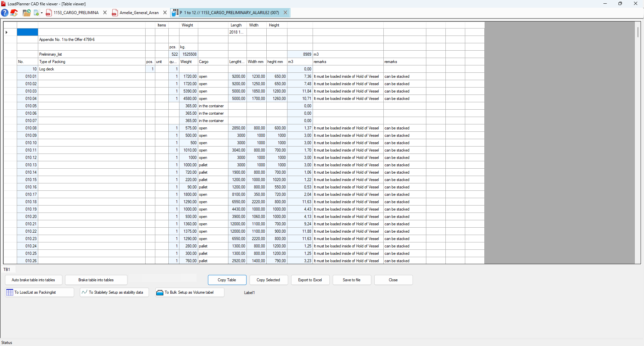644x346 pixels.
Task: Select the highlighted blue cell in the first row
Action: (x=28, y=32)
